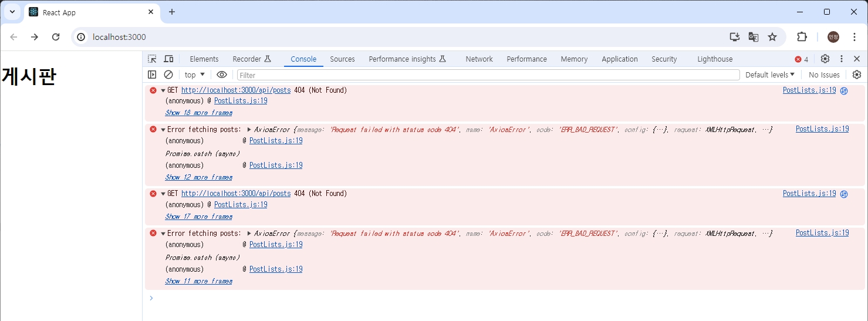Open the Performance tab
The height and width of the screenshot is (321, 868).
pos(526,59)
